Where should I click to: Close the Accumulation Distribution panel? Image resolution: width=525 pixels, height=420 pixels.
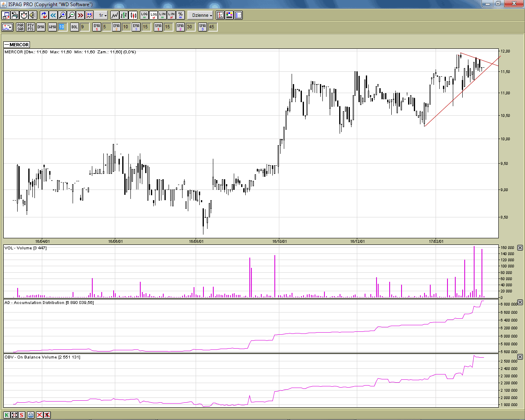pyautogui.click(x=520, y=302)
